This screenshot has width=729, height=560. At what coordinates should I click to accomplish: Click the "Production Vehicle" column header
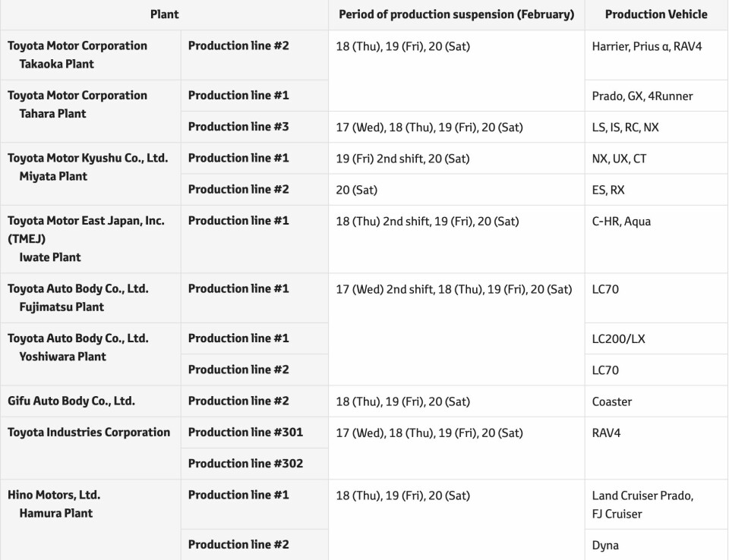[656, 14]
